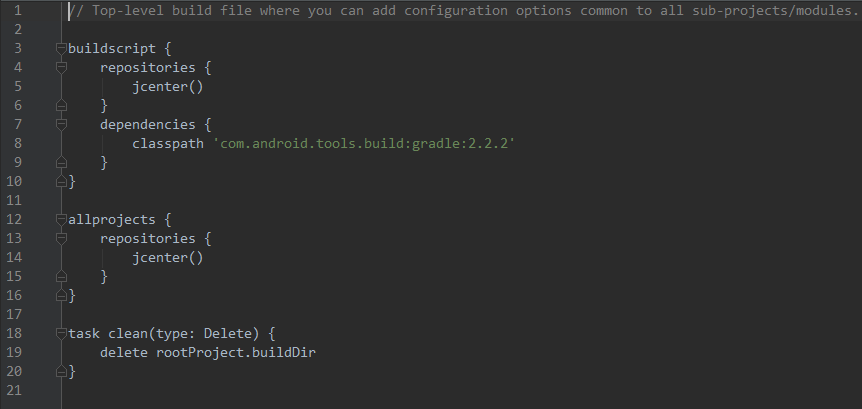Click fold end marker on line 16
862x409 pixels.
(62, 295)
